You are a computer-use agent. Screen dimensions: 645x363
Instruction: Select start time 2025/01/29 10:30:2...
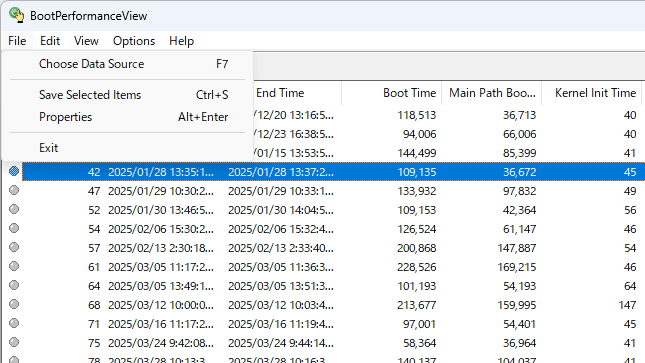click(161, 191)
